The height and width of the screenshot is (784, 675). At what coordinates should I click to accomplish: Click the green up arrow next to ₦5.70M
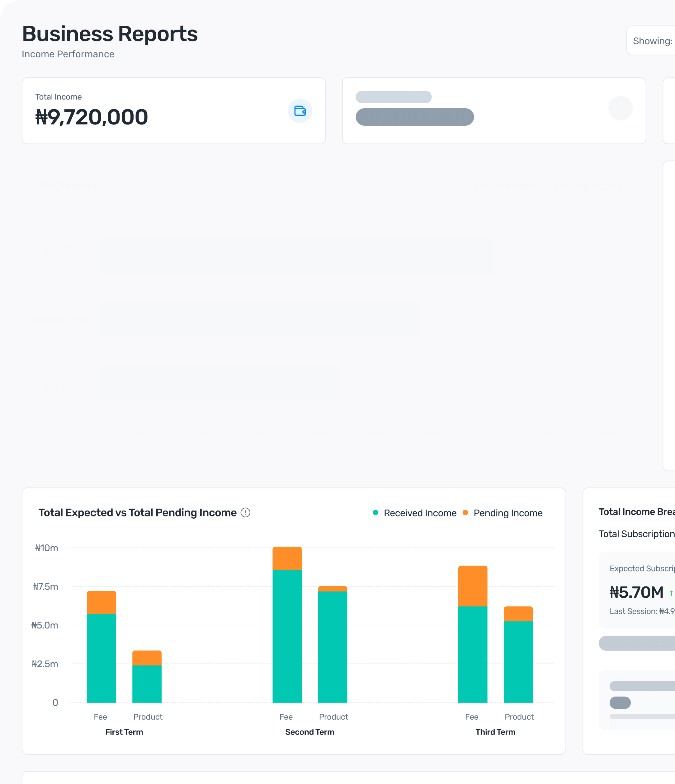tap(671, 593)
